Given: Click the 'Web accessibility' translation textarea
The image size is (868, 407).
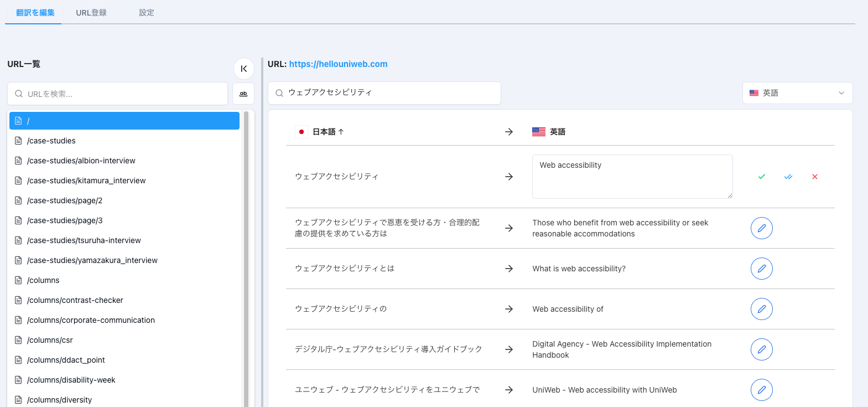Looking at the screenshot, I should 632,177.
